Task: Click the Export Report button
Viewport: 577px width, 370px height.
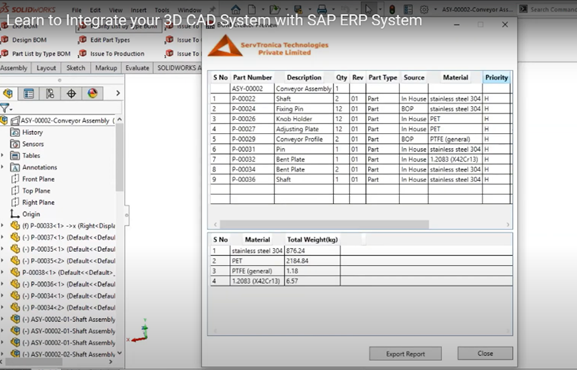Action: [406, 354]
